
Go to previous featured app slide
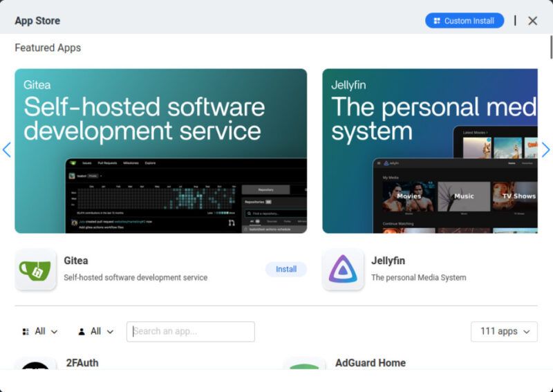click(7, 149)
